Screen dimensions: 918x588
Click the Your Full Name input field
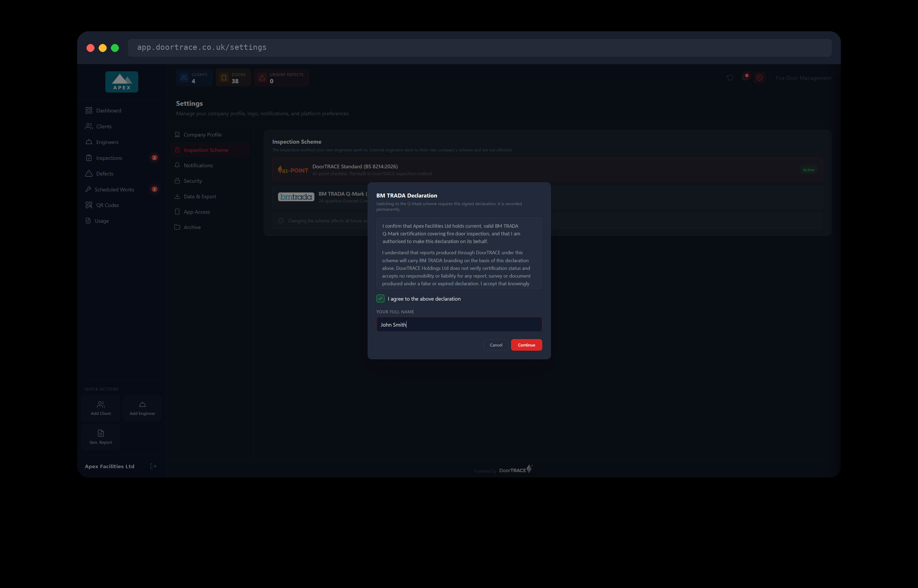(459, 324)
